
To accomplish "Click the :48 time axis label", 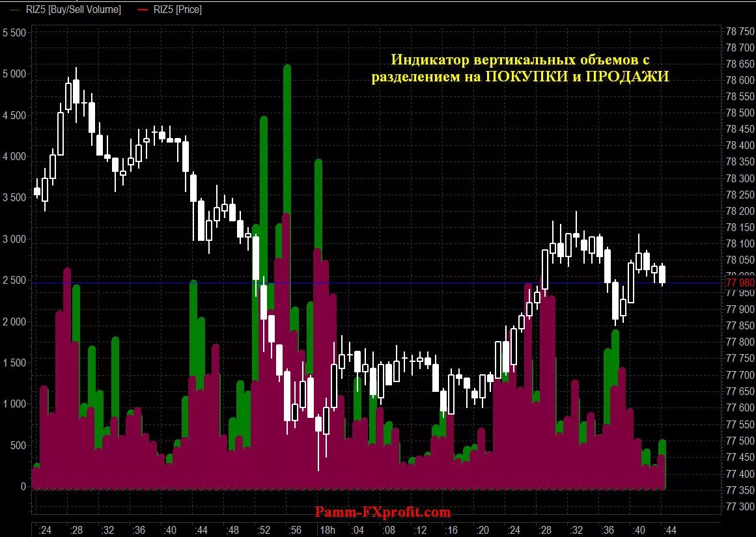I will [232, 530].
